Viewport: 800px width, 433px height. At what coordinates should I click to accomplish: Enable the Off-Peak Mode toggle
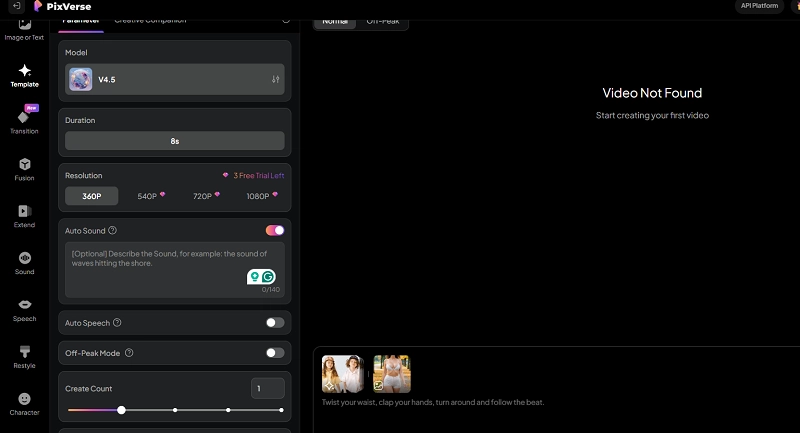tap(275, 352)
